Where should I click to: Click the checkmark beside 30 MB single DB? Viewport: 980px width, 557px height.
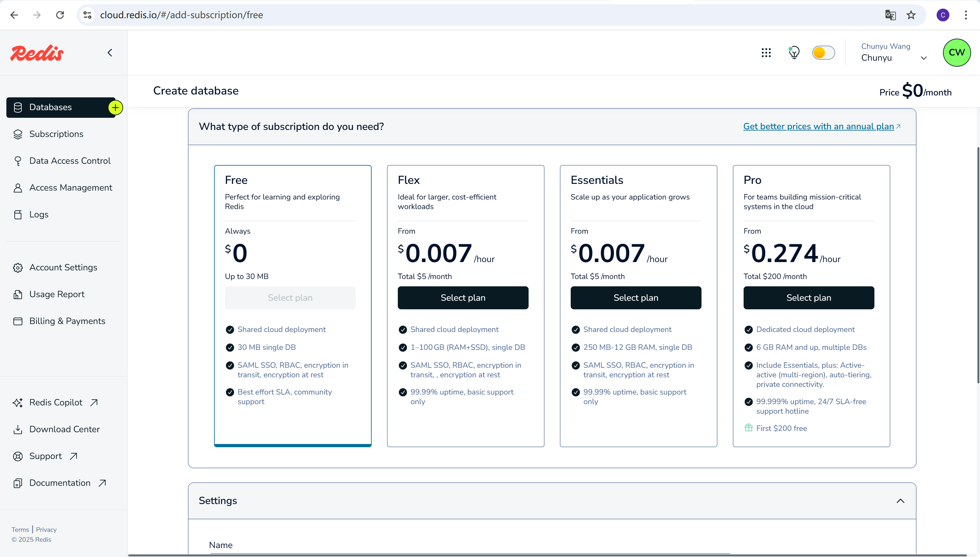point(230,347)
